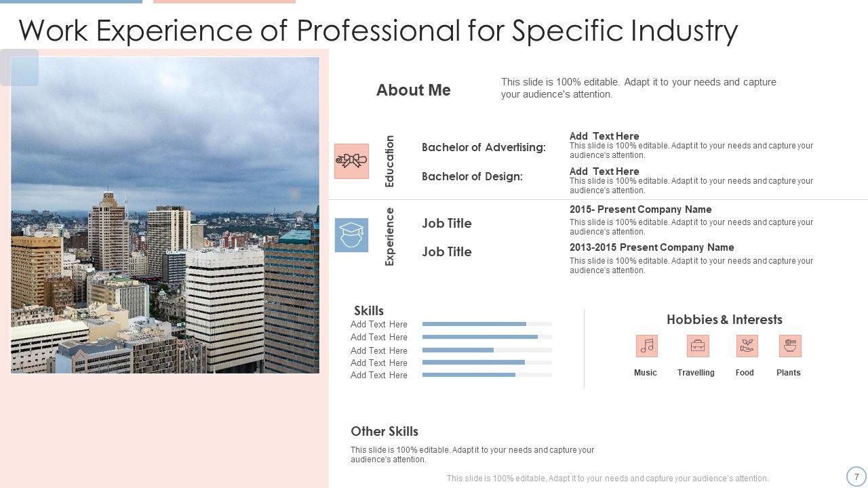Image resolution: width=868 pixels, height=488 pixels.
Task: Click the third Skills progress bar
Action: [x=487, y=350]
